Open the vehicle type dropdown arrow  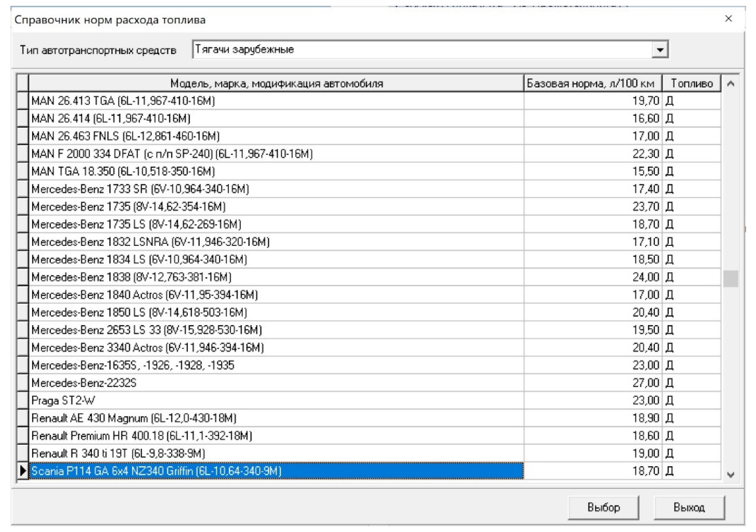pos(660,50)
